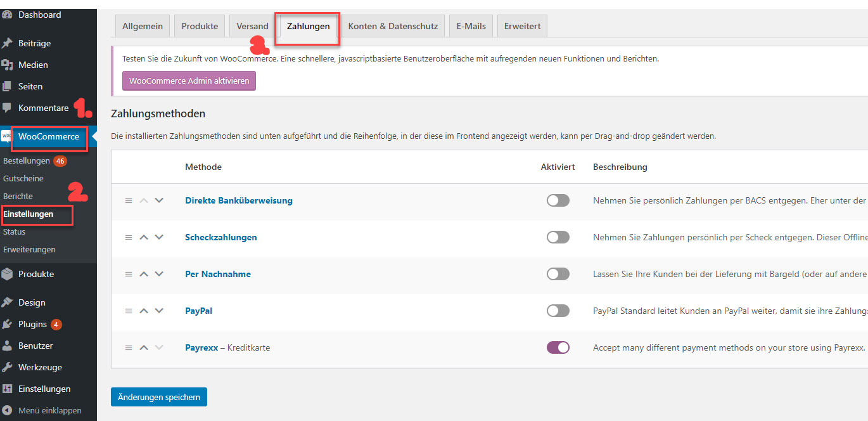Open the Erweitert tab
Viewport: 868px width, 421px height.
[522, 26]
